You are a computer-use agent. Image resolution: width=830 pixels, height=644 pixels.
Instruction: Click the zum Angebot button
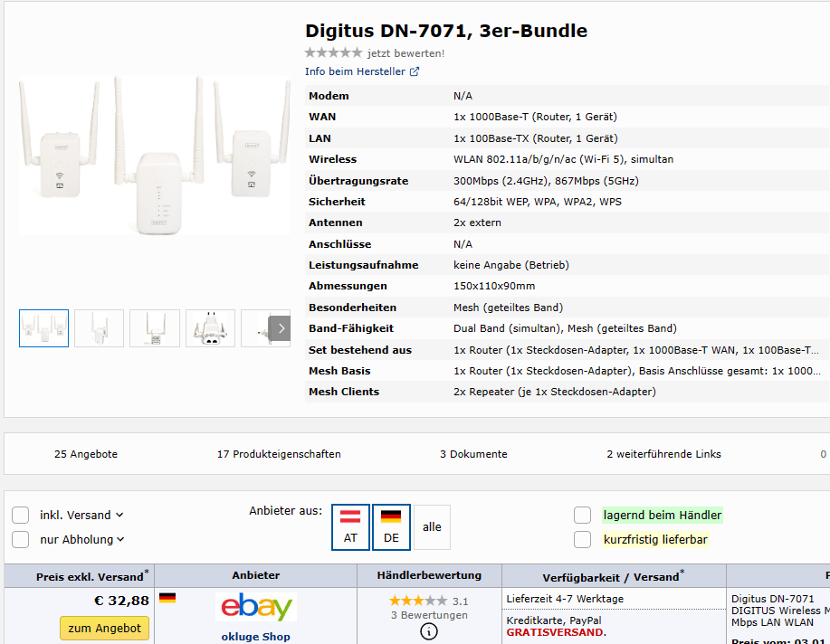click(104, 628)
